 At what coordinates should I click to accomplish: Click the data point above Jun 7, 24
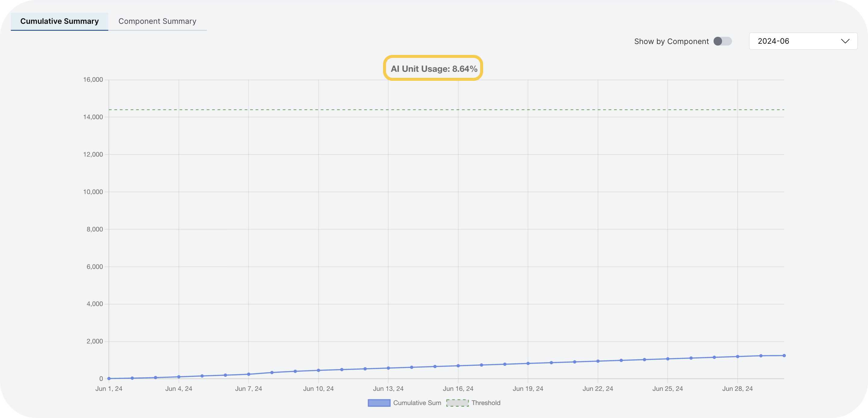point(249,374)
